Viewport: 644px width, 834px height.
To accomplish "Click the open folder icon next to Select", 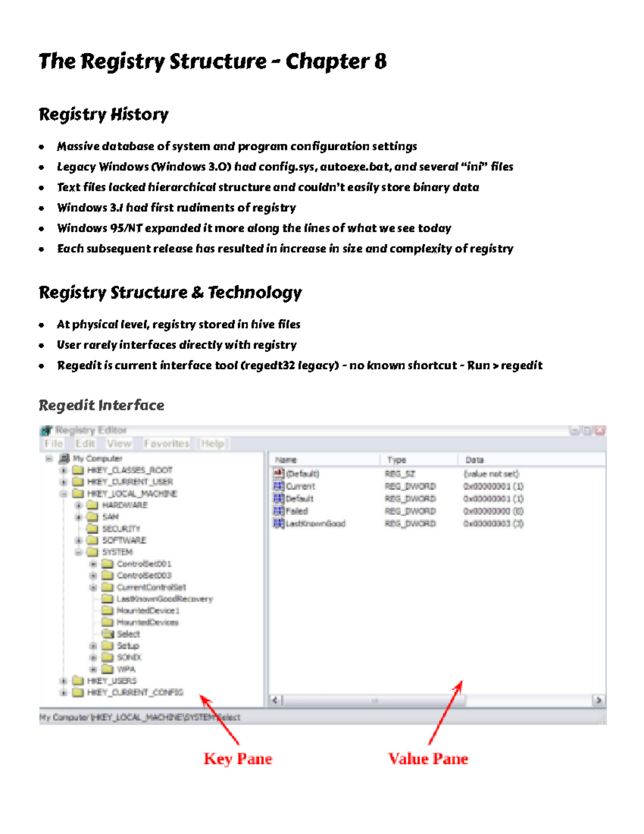I will (x=108, y=634).
